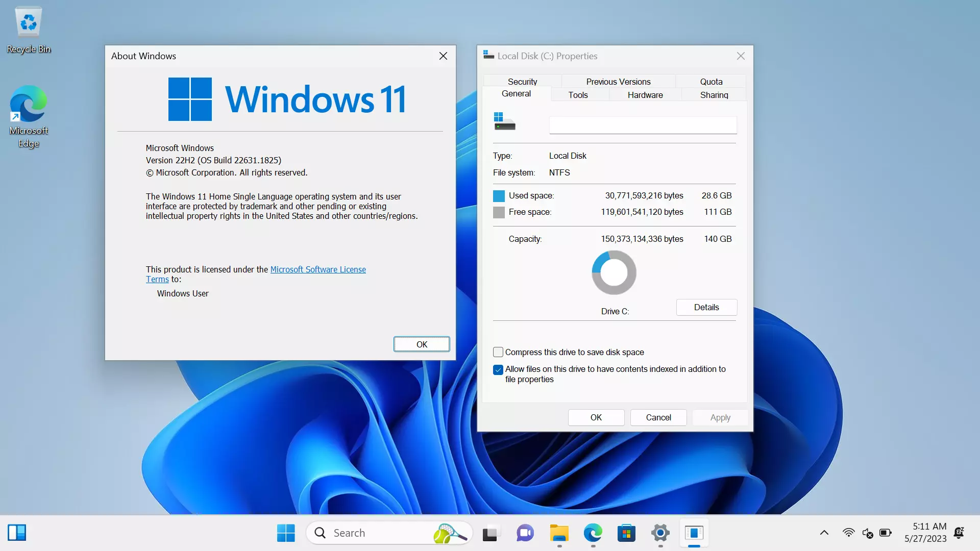Click OK in Local Disk Properties
Screen dimensions: 980x551
596,417
